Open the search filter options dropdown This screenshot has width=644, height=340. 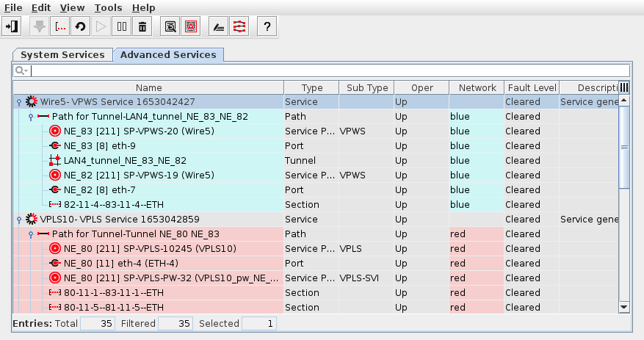tap(22, 70)
